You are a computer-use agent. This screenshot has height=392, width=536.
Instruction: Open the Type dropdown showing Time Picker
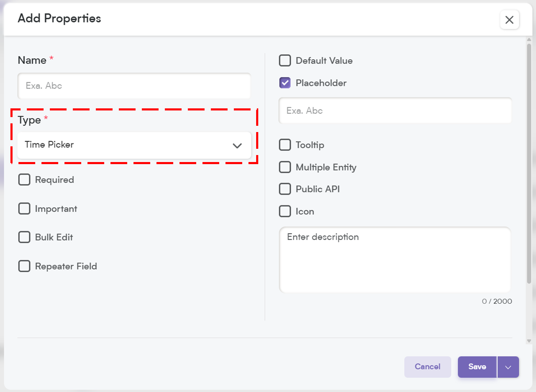point(134,145)
